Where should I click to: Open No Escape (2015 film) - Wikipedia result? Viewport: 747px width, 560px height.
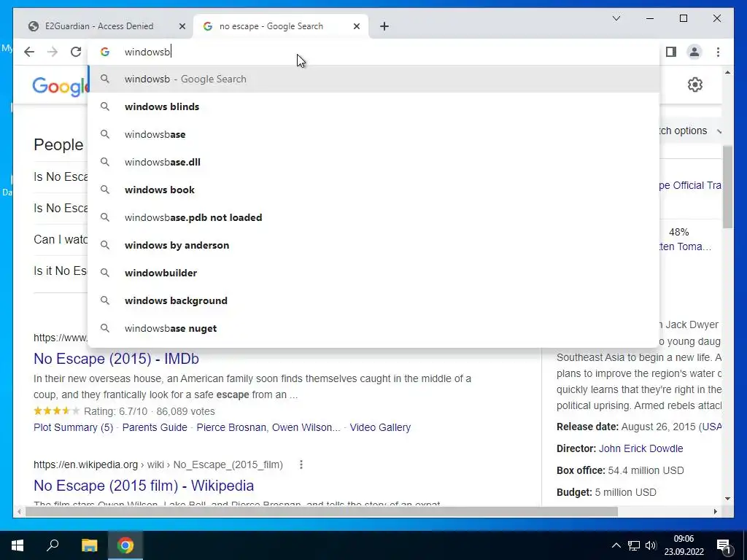[x=144, y=485]
